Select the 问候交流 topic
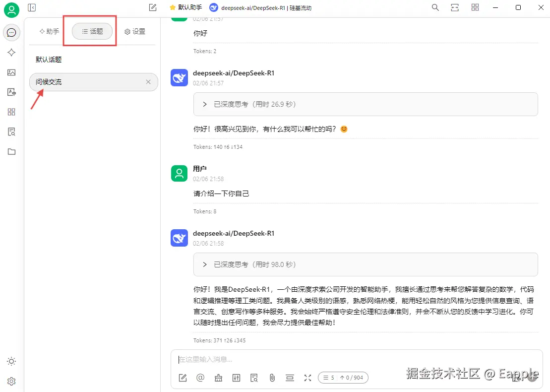 point(93,82)
